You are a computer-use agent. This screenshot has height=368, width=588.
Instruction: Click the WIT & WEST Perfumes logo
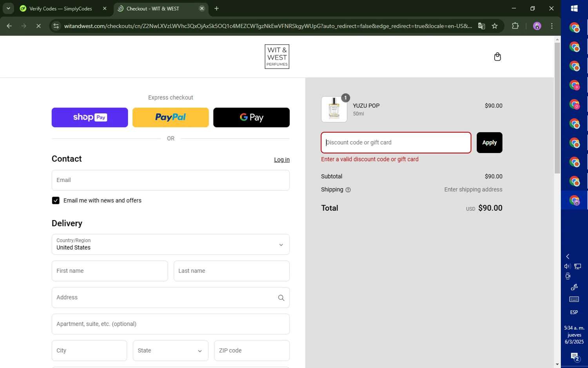pyautogui.click(x=277, y=57)
